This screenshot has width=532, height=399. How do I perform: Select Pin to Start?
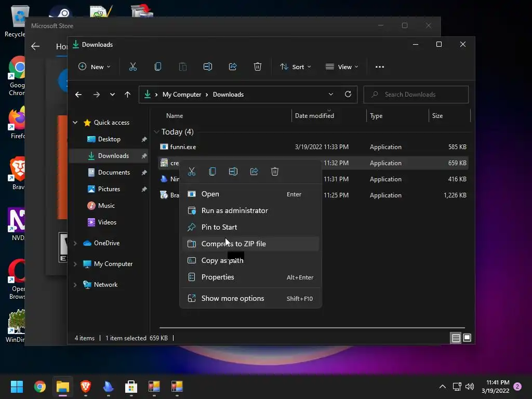pos(251,228)
